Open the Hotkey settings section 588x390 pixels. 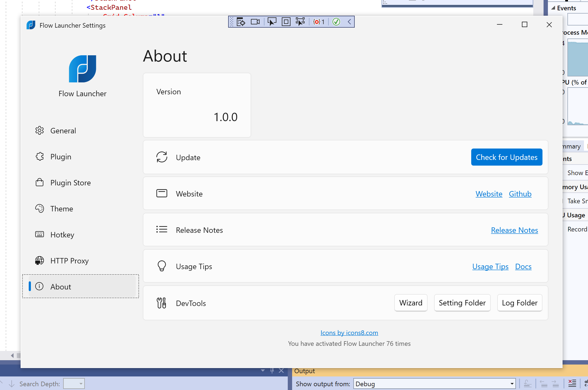(x=62, y=235)
